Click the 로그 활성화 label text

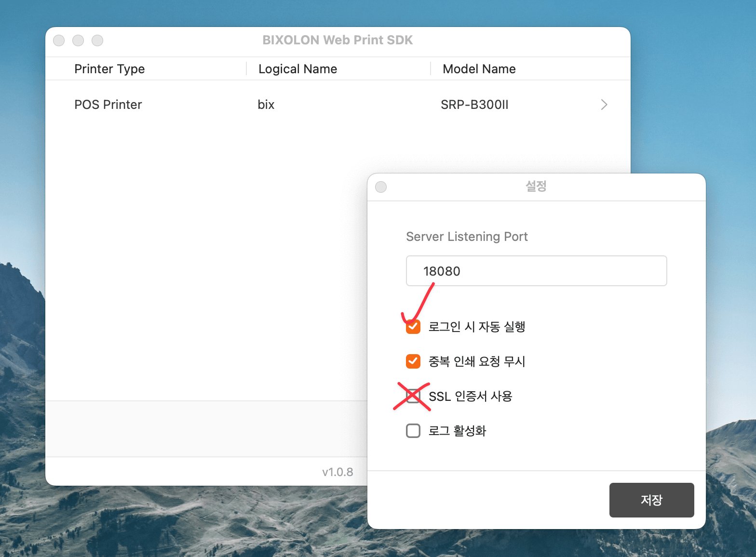click(x=457, y=431)
